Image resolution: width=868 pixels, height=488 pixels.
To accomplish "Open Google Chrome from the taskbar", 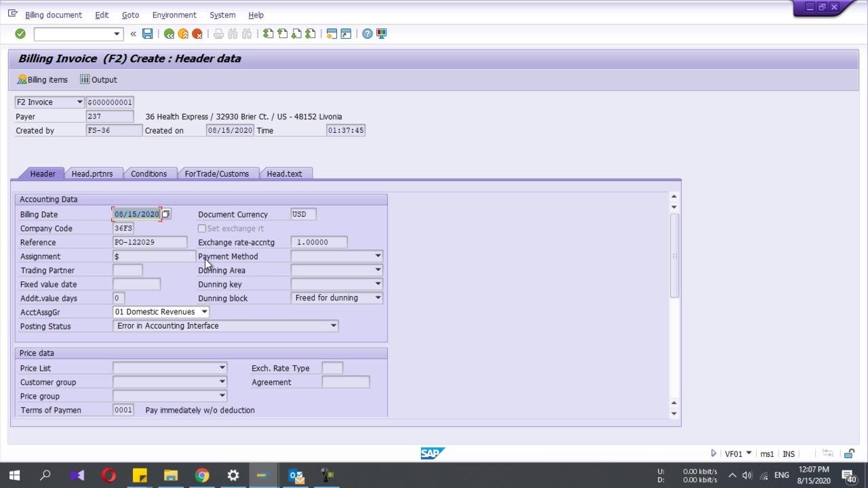I will coord(202,475).
